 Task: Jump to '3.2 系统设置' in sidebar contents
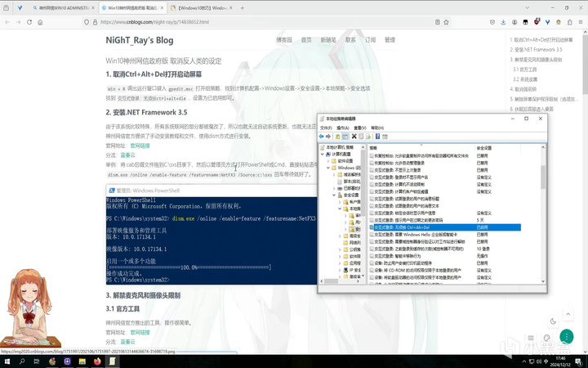[x=525, y=79]
